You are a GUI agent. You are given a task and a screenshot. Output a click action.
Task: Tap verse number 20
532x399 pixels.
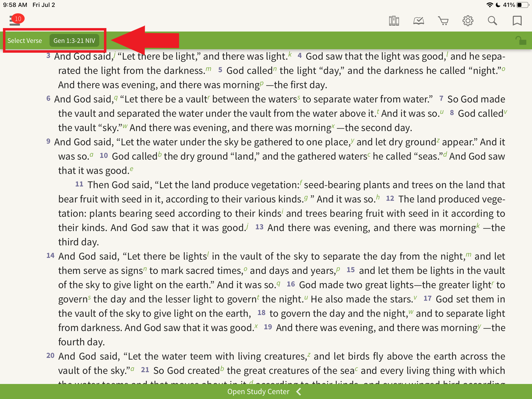point(50,356)
